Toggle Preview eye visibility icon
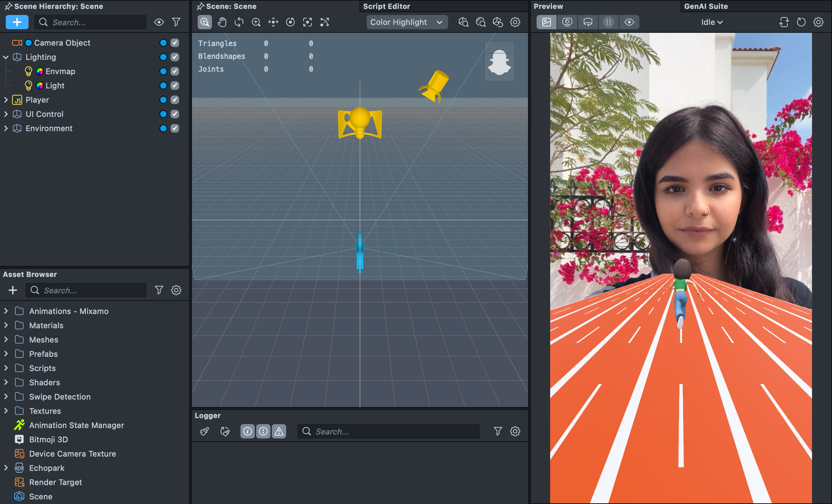 pyautogui.click(x=629, y=22)
